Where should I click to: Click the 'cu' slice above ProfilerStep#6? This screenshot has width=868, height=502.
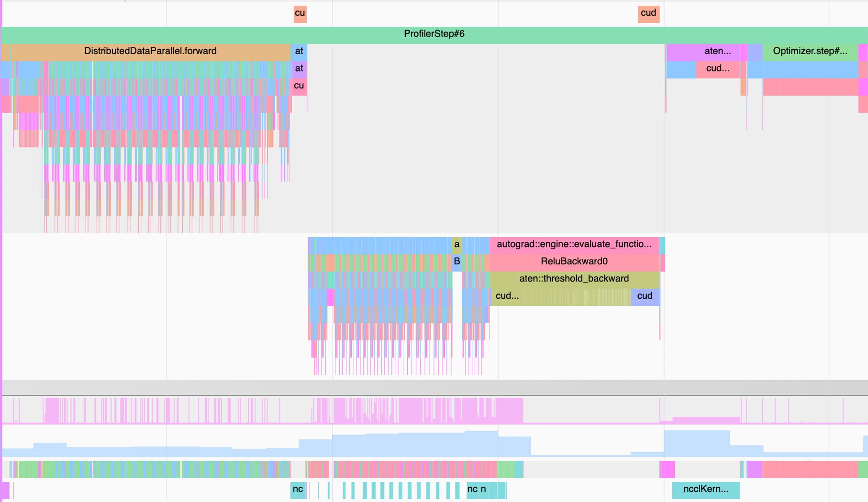(x=300, y=13)
